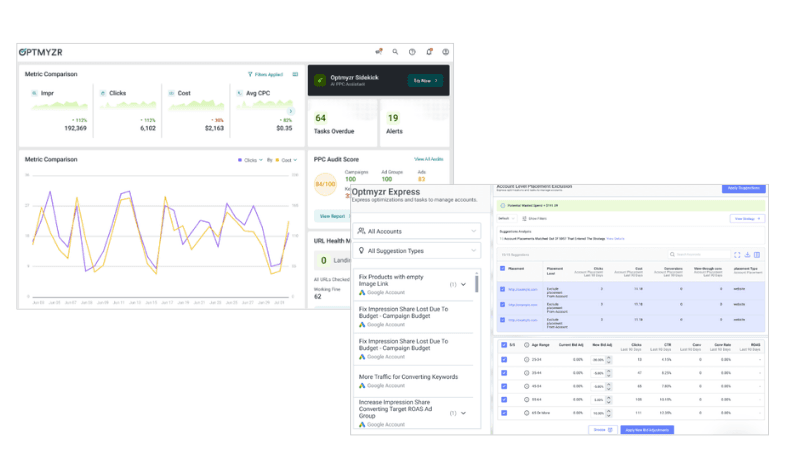Toggle the 5/5 select-all age checkbox
The image size is (800, 470).
click(504, 345)
